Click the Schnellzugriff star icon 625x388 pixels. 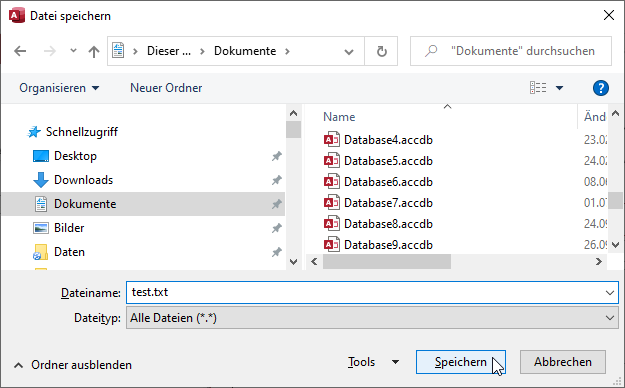34,132
